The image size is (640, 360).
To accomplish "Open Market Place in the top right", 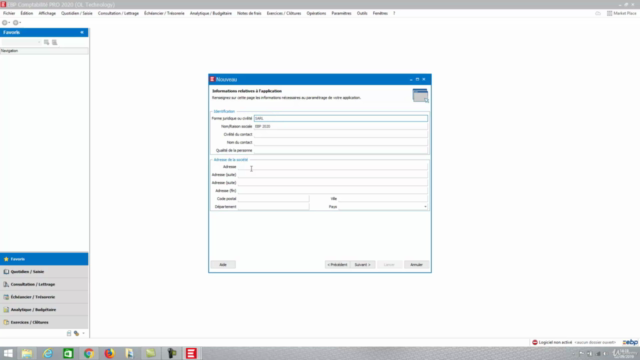I will (621, 13).
